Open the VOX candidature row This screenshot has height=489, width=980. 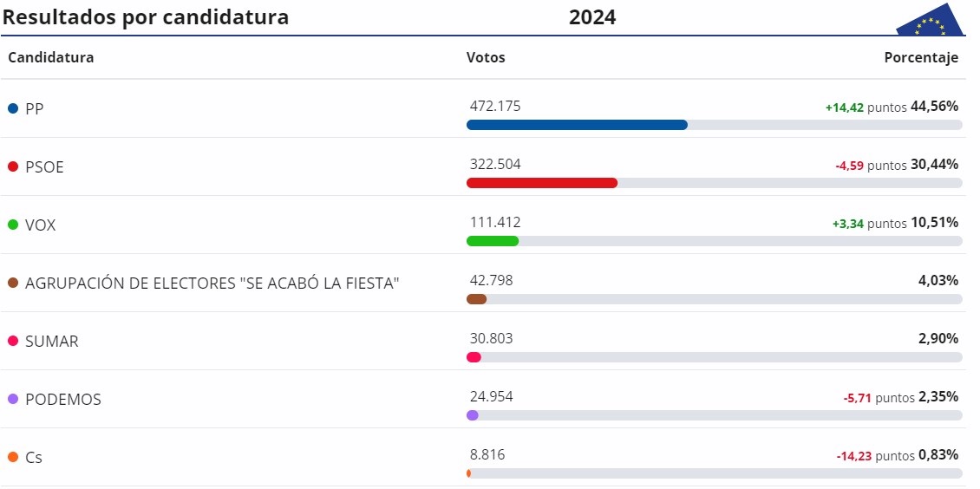41,225
